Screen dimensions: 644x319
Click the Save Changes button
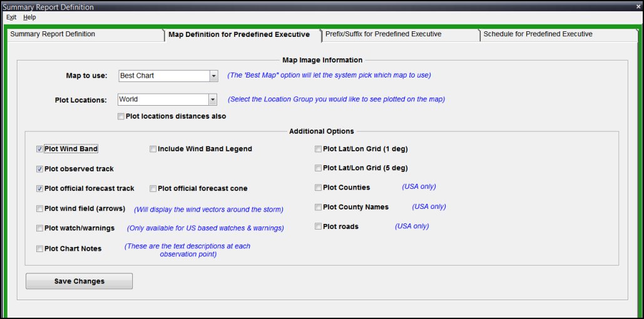[79, 281]
